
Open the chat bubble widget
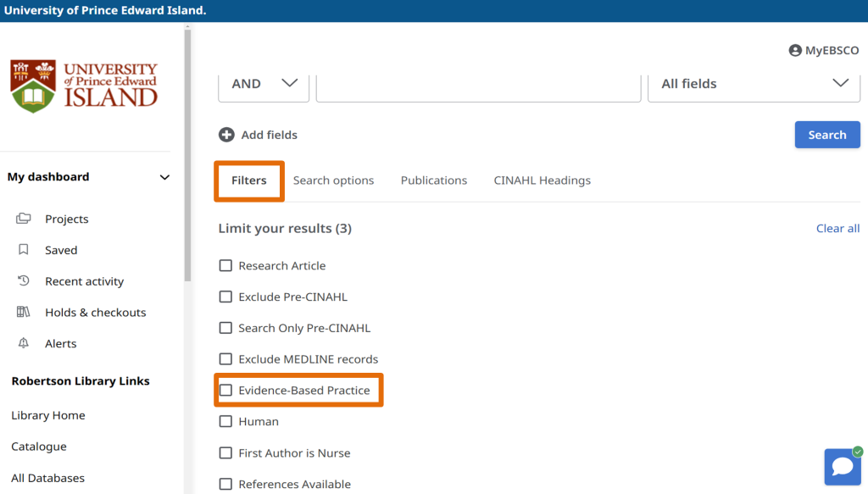842,466
